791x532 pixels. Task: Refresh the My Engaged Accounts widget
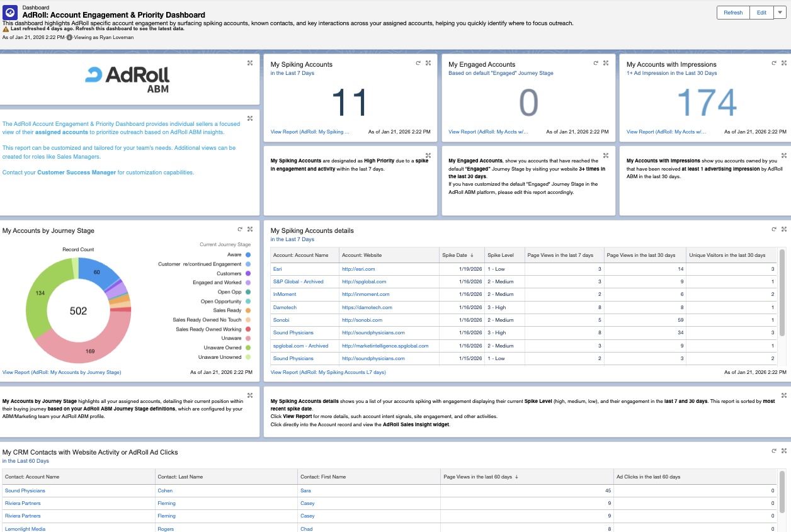(596, 63)
